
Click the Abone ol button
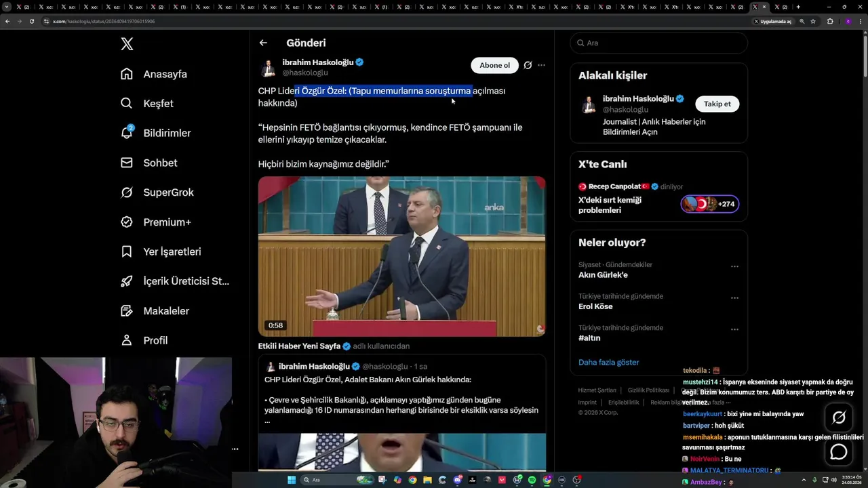click(x=494, y=65)
